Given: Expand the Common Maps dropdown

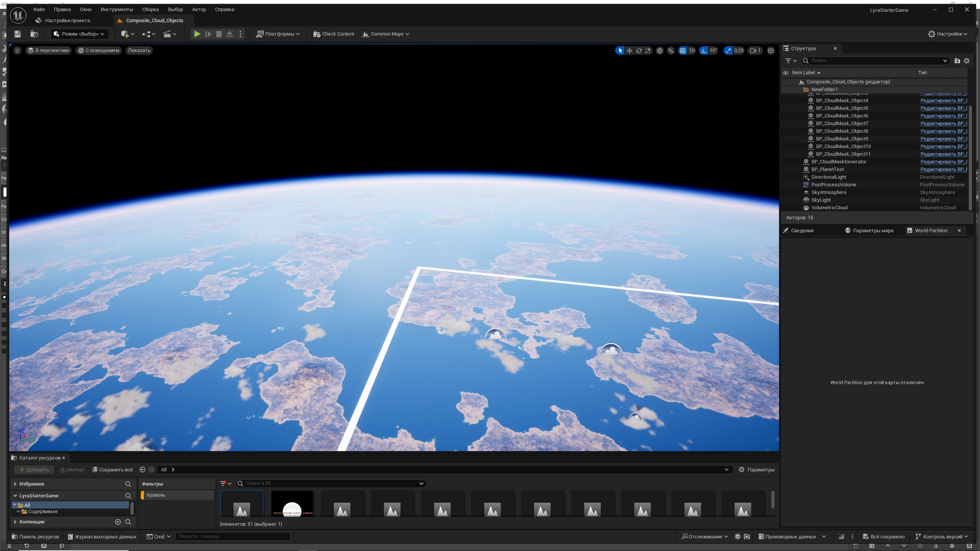Looking at the screenshot, I should point(386,34).
